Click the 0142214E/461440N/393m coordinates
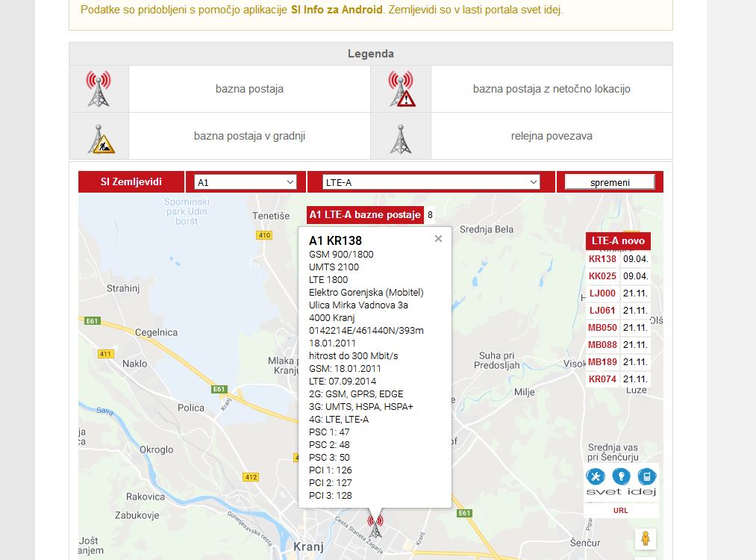The image size is (756, 560). tap(366, 331)
